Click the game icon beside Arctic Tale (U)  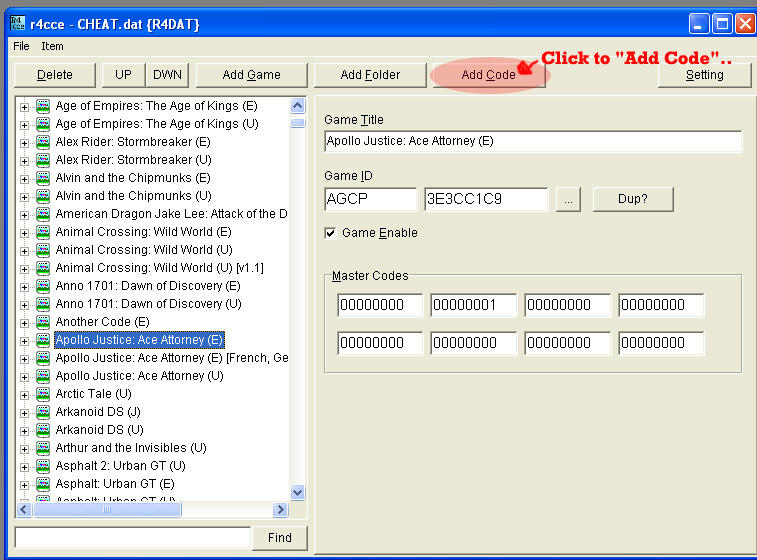(43, 394)
